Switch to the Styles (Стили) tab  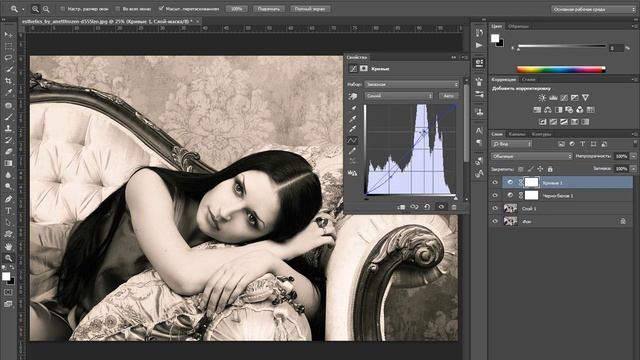529,80
